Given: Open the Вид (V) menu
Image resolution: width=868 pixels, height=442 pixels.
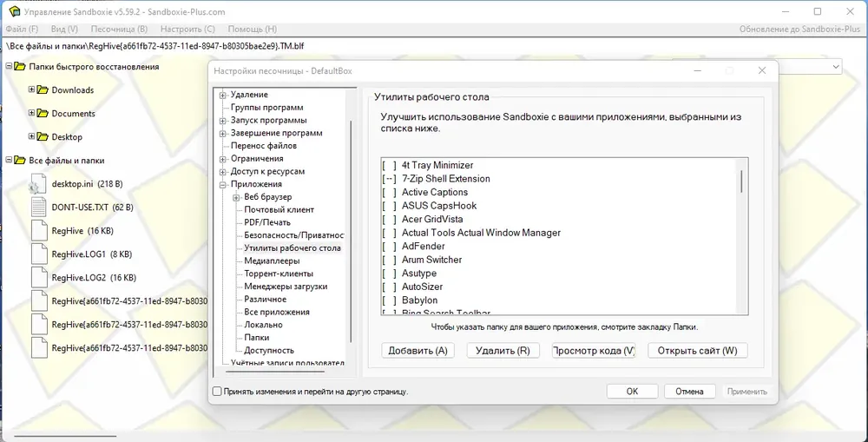Looking at the screenshot, I should [x=64, y=29].
